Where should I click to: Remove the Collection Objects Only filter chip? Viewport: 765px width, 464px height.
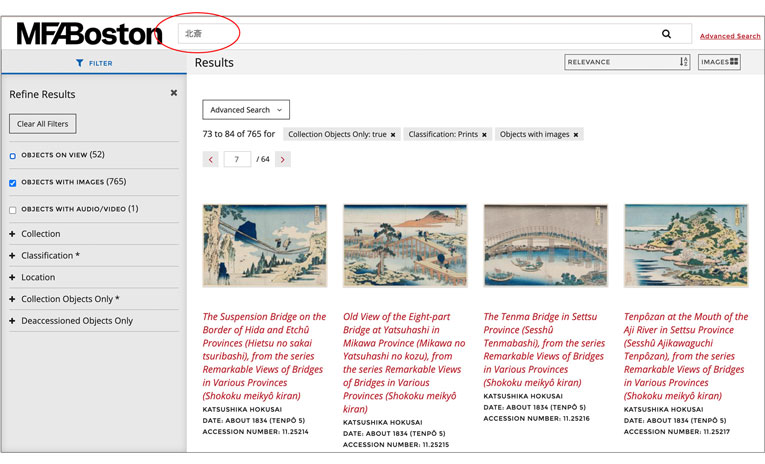[393, 135]
